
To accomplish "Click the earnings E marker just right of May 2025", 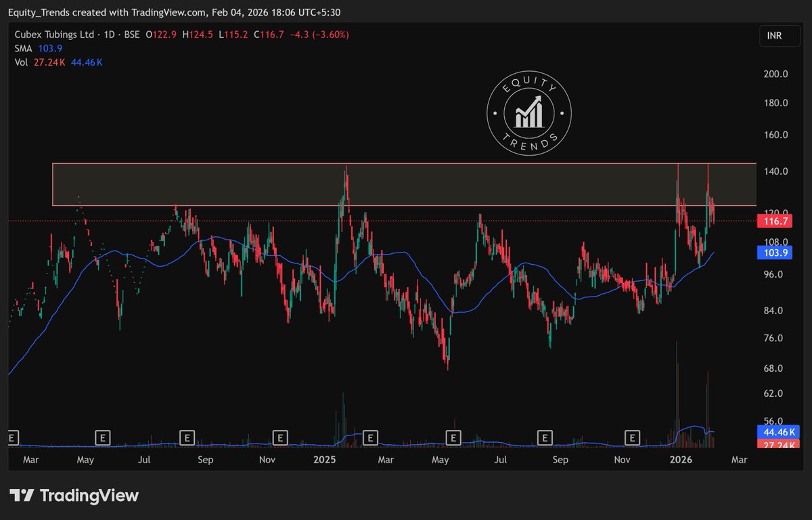I will [453, 437].
